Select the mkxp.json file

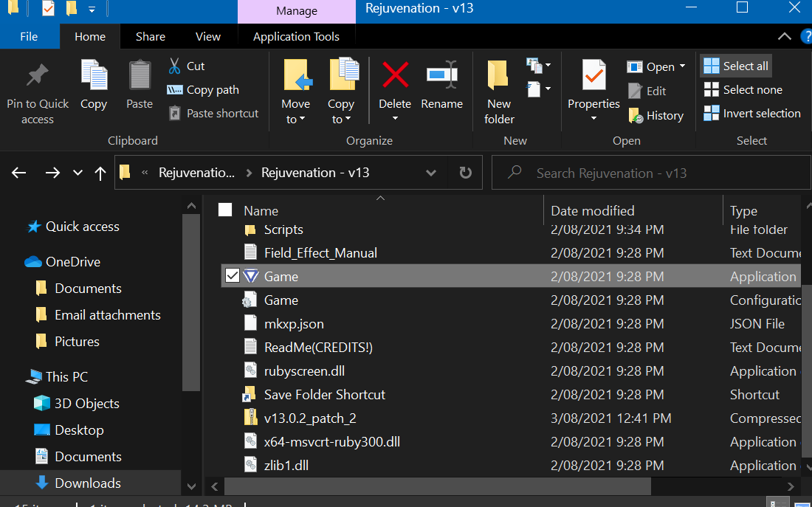point(294,324)
